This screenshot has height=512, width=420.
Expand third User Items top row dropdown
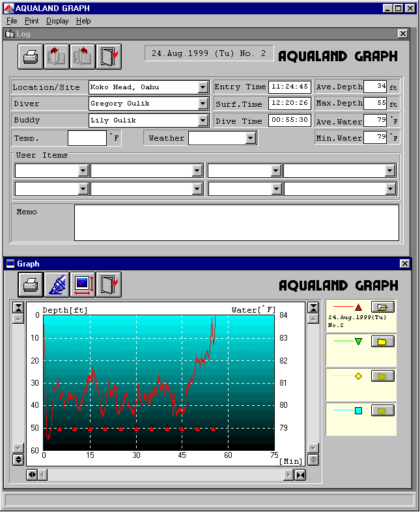pyautogui.click(x=276, y=171)
